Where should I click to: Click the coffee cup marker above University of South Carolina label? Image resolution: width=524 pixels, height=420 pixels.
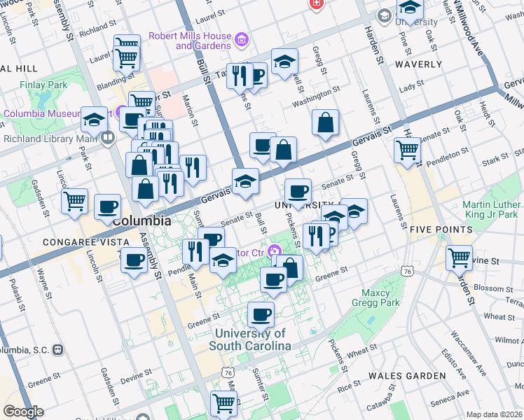[261, 316]
